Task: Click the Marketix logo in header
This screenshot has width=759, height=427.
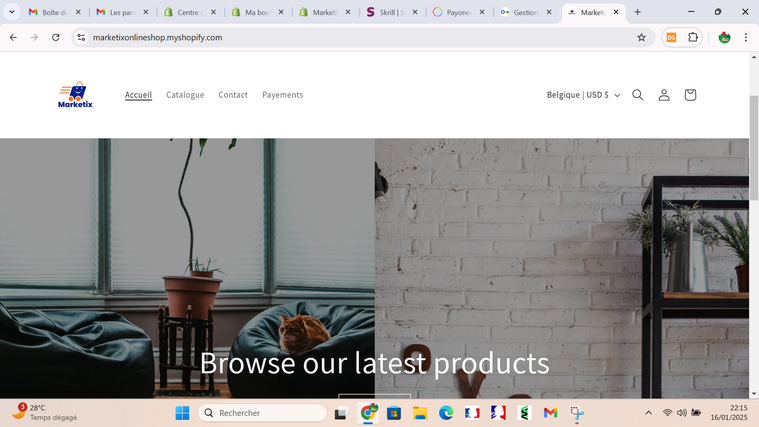Action: coord(75,94)
